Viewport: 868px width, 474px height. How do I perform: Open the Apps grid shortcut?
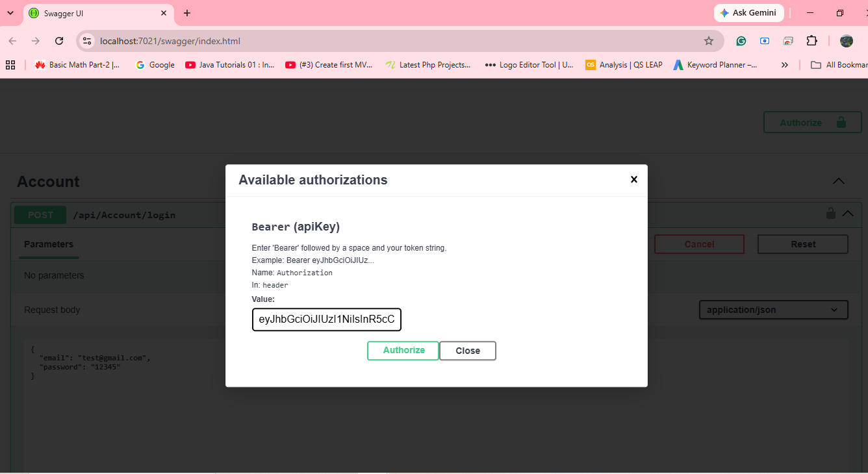[x=10, y=65]
